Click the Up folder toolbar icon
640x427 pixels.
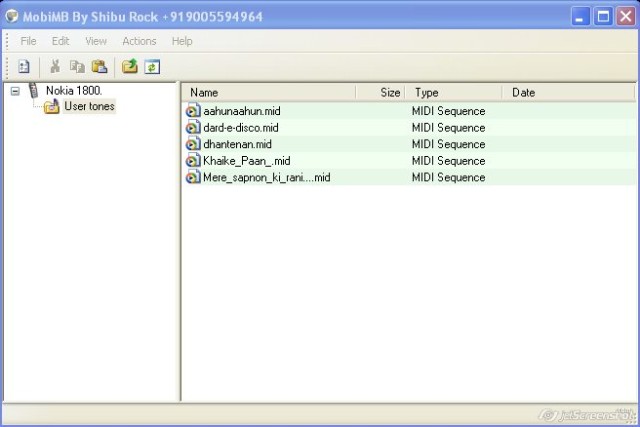point(130,66)
